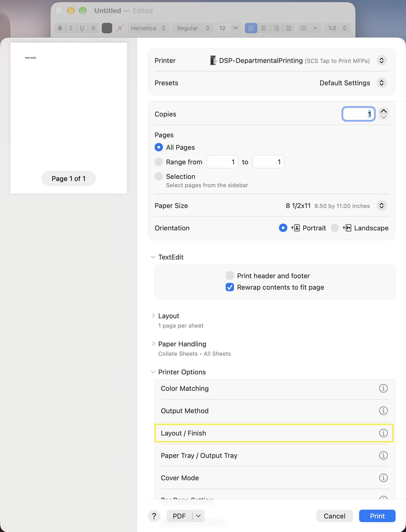Click the Print button
Screen dimensions: 406x532
coord(377,516)
